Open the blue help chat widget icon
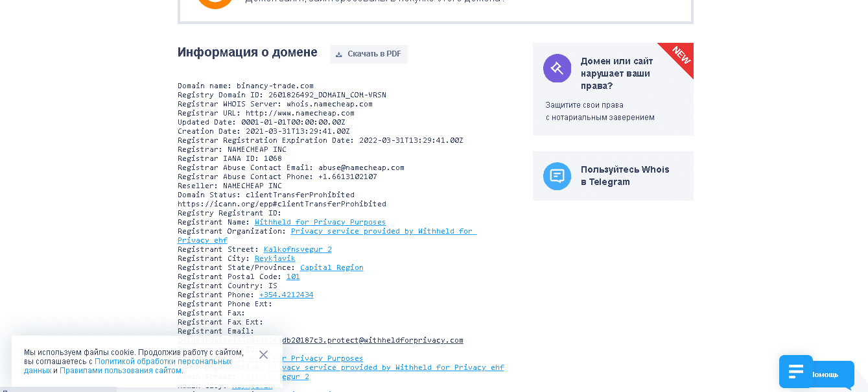 coord(795,371)
